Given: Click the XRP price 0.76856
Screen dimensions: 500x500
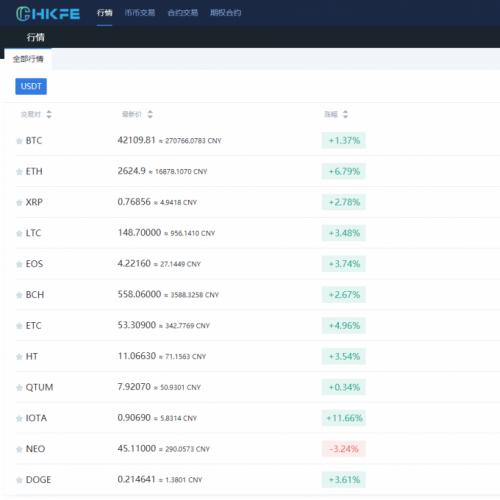Looking at the screenshot, I should (x=134, y=202).
